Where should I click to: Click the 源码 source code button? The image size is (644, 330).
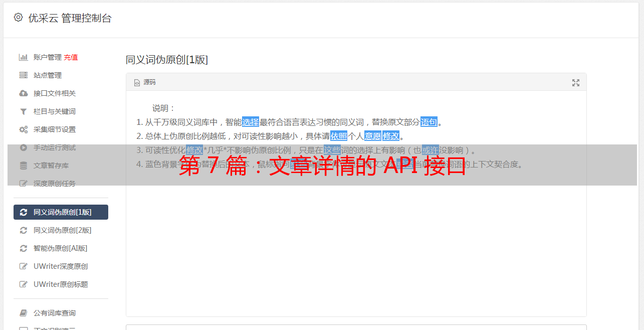145,82
